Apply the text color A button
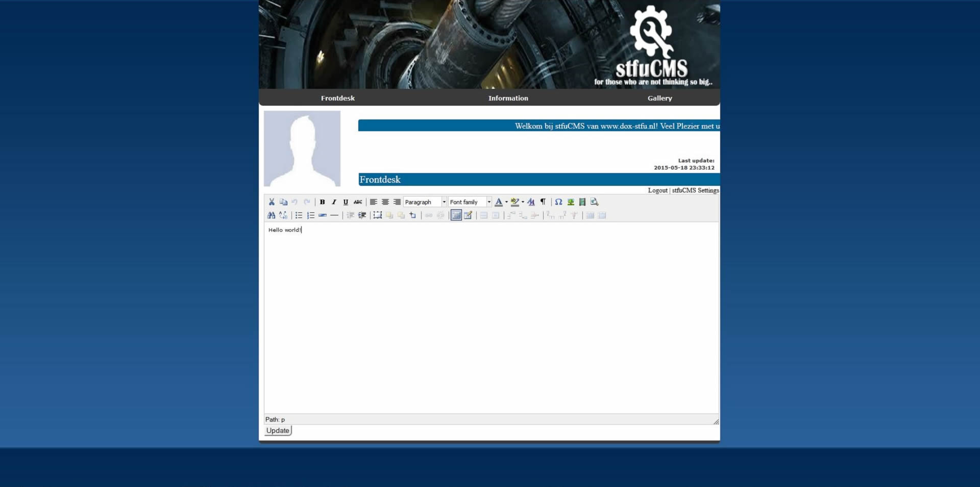The width and height of the screenshot is (980, 487). point(499,202)
